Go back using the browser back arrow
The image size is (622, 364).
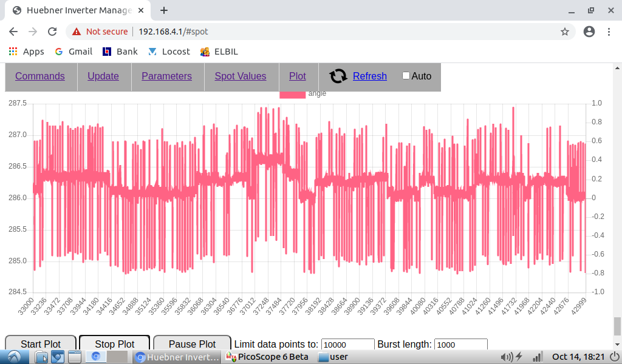click(x=13, y=32)
